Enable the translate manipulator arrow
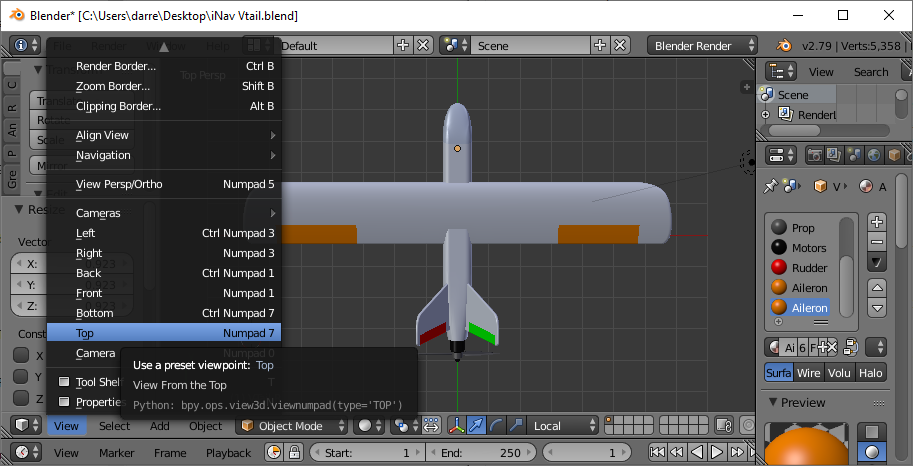 tap(476, 426)
